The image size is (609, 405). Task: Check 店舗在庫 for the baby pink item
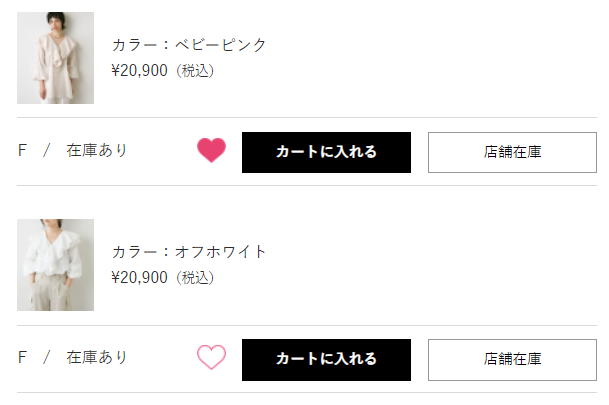pos(512,152)
